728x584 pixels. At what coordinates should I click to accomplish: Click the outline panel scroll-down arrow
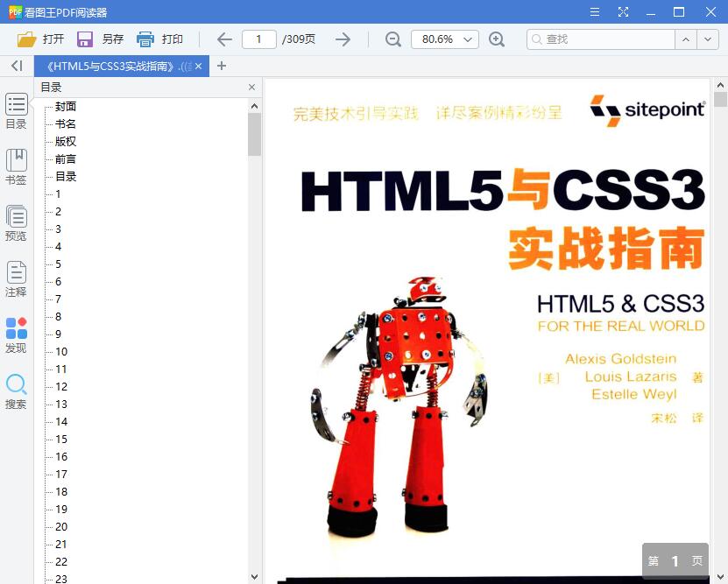(254, 577)
